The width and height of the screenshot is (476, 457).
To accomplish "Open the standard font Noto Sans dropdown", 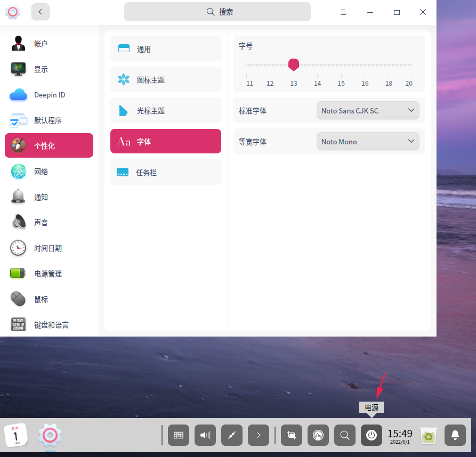I will [368, 110].
